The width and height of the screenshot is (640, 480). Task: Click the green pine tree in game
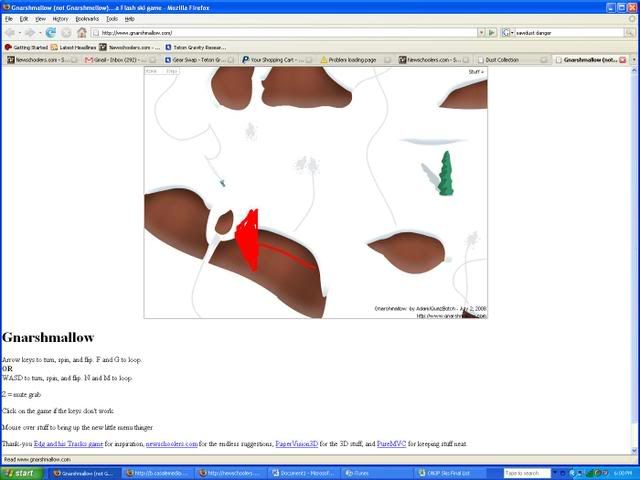pyautogui.click(x=446, y=174)
